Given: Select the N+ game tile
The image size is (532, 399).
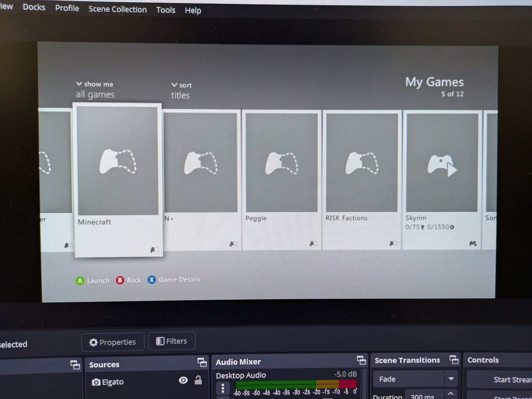Looking at the screenshot, I should point(201,180).
